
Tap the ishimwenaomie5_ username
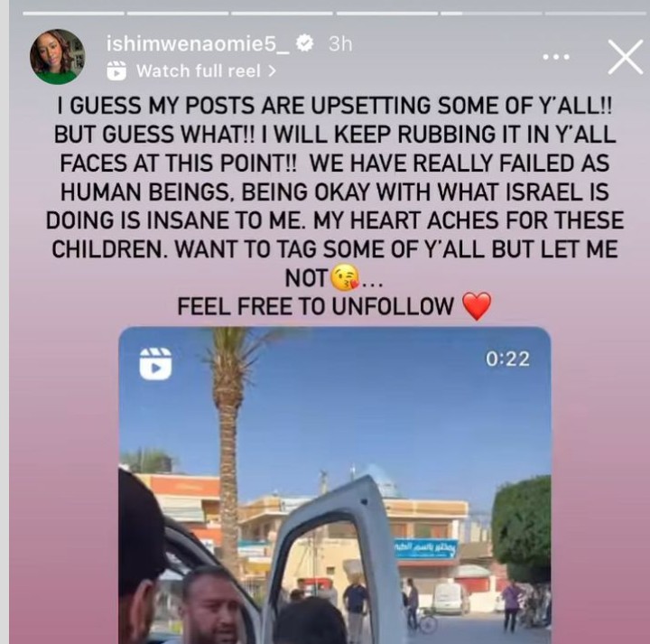198,44
